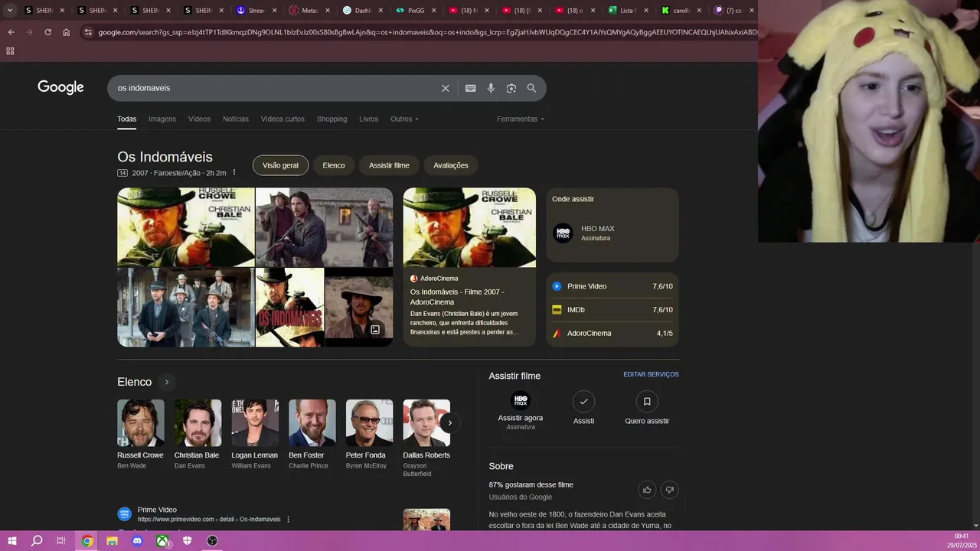Go back to the previous page

click(x=11, y=32)
